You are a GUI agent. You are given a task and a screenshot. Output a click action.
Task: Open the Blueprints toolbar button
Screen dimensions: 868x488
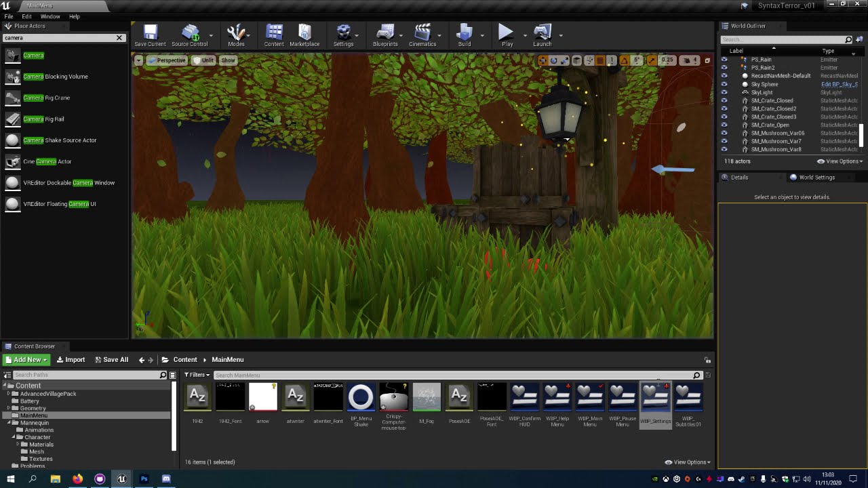tap(385, 36)
